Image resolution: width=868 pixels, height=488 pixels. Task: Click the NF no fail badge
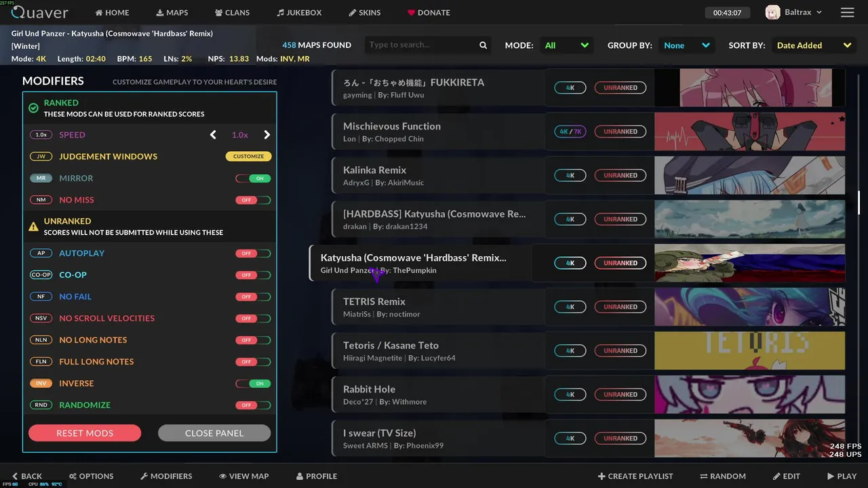(41, 297)
